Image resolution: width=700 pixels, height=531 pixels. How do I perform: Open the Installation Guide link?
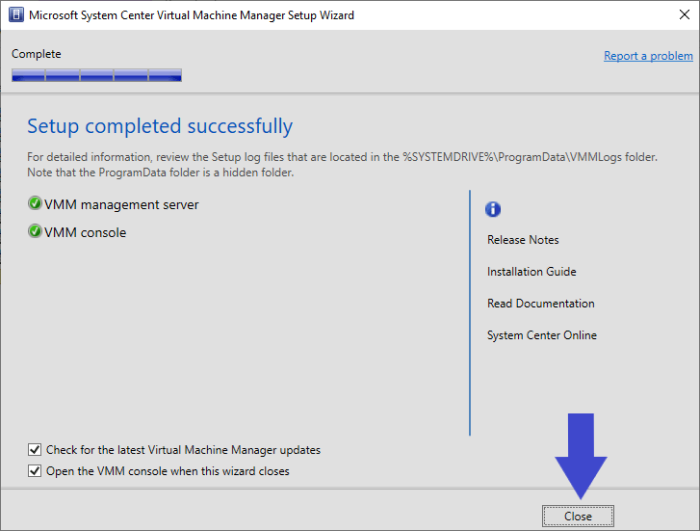[x=531, y=272]
